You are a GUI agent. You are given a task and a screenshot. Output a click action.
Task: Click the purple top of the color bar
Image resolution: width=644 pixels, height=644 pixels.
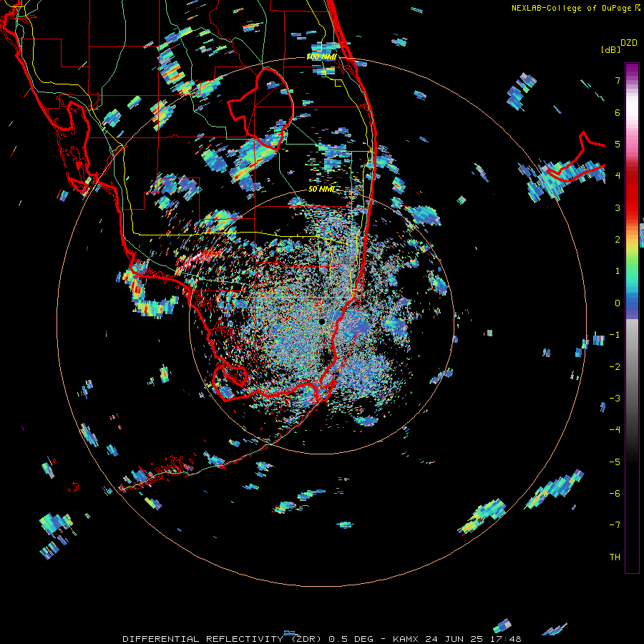(632, 71)
